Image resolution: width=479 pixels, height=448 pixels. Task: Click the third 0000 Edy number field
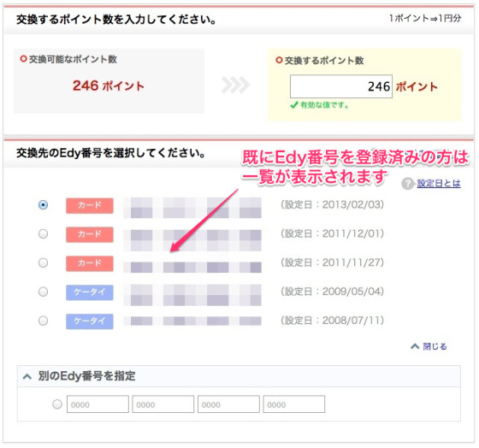click(228, 404)
